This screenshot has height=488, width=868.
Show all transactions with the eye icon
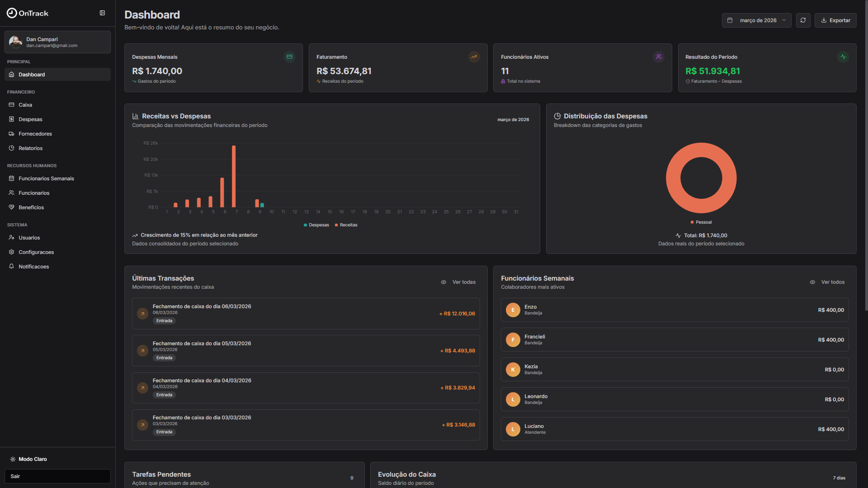(443, 282)
